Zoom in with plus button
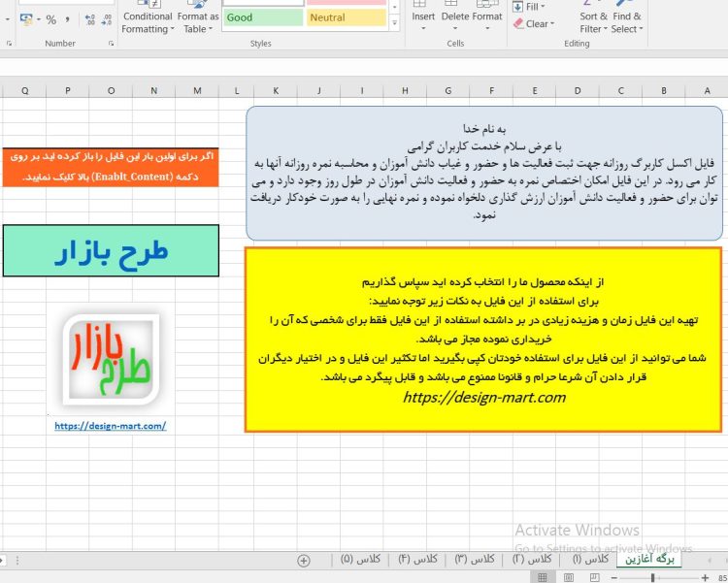Image resolution: width=728 pixels, height=583 pixels. pyautogui.click(x=706, y=577)
